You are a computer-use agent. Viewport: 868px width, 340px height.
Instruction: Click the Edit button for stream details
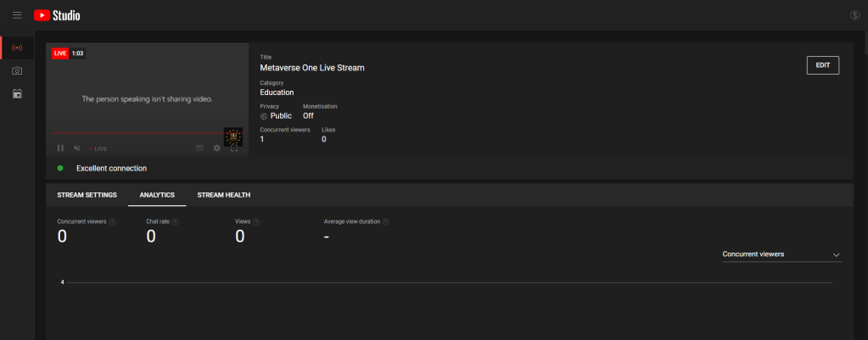822,65
